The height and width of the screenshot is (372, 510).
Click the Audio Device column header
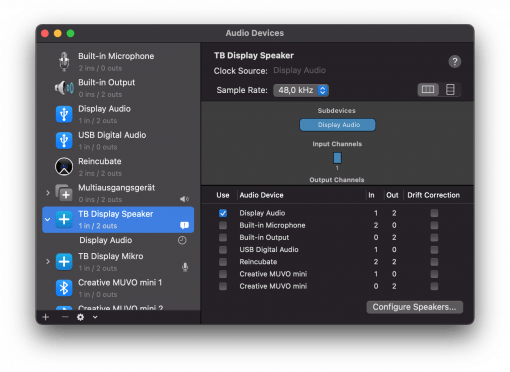[261, 195]
